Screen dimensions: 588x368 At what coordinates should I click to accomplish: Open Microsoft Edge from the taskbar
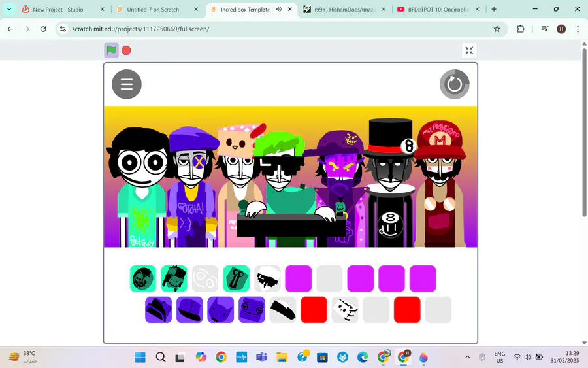click(x=363, y=357)
